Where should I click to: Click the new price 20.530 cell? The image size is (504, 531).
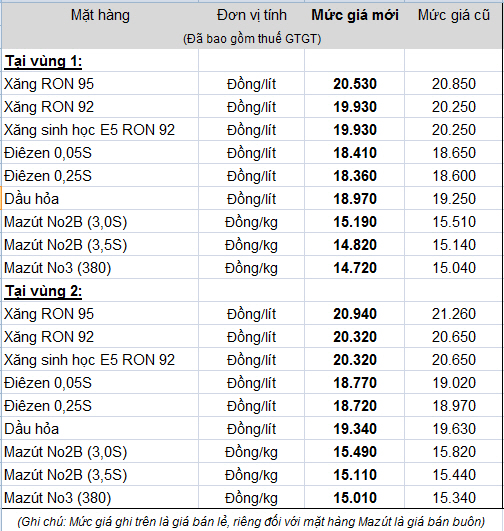click(355, 84)
